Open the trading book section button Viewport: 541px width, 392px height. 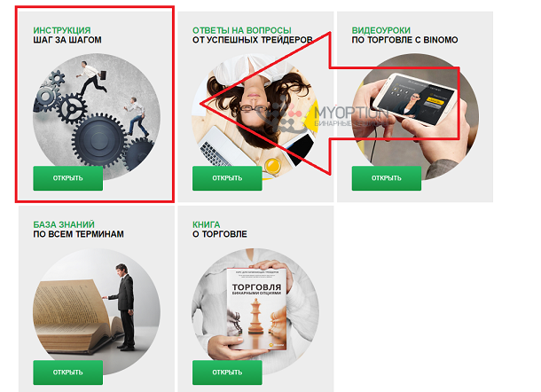(x=227, y=372)
